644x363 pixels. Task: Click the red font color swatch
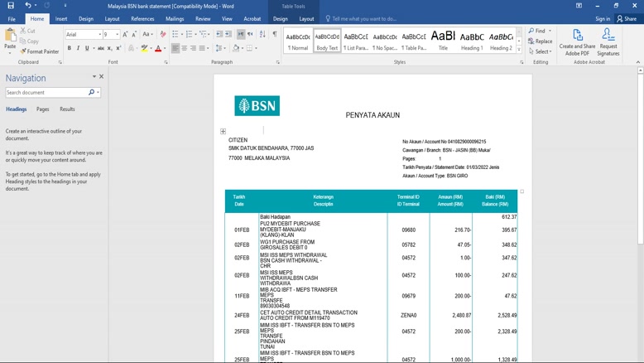[x=158, y=49]
